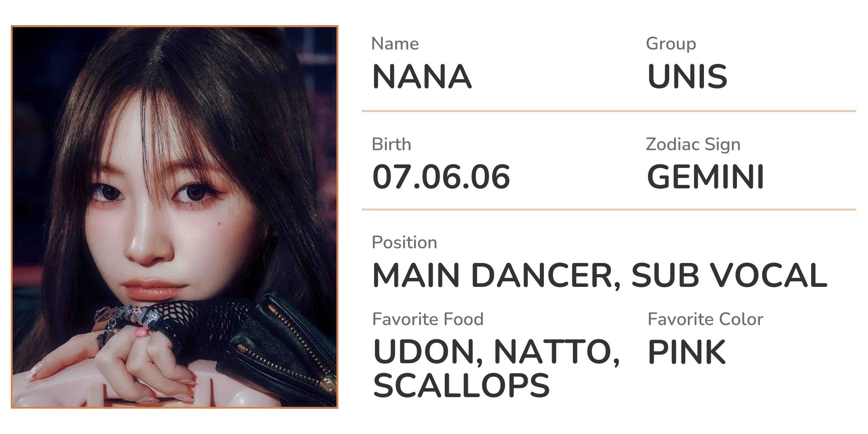Click the Zodiac Sign label
This screenshot has width=868, height=434.
(693, 145)
